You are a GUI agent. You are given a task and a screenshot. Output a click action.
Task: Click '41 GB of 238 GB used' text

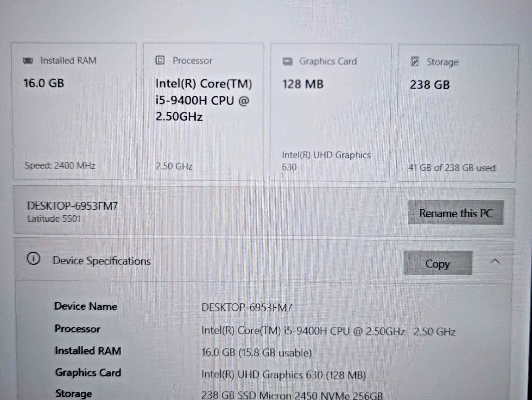click(452, 168)
